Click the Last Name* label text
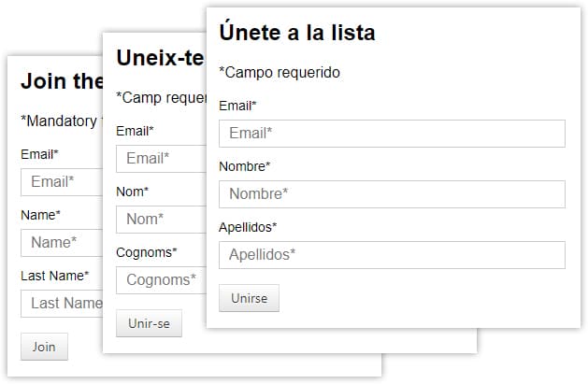The height and width of the screenshot is (384, 588). [x=55, y=276]
